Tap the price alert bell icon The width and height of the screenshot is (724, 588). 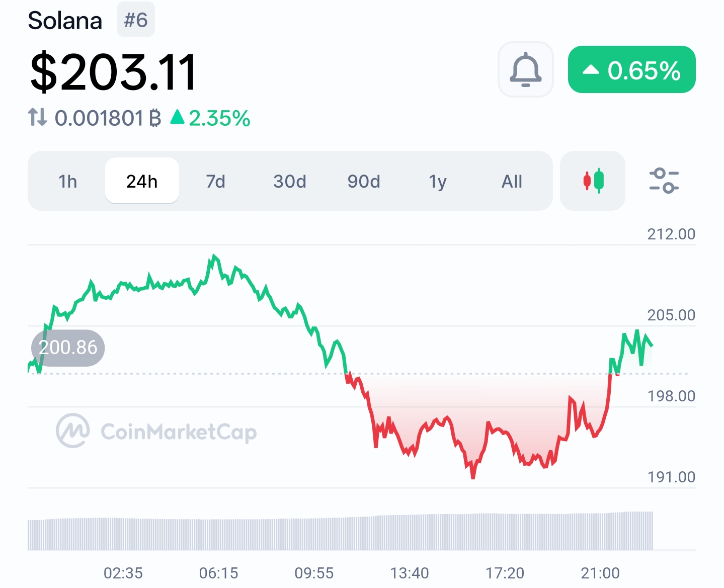point(526,69)
